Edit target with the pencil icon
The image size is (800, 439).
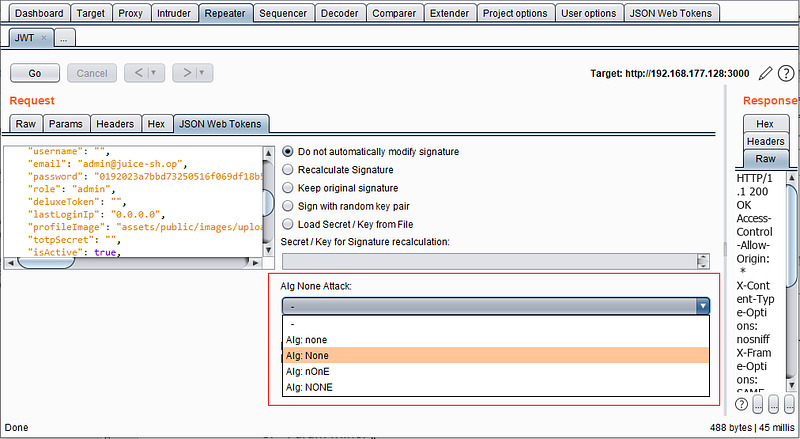click(x=765, y=74)
